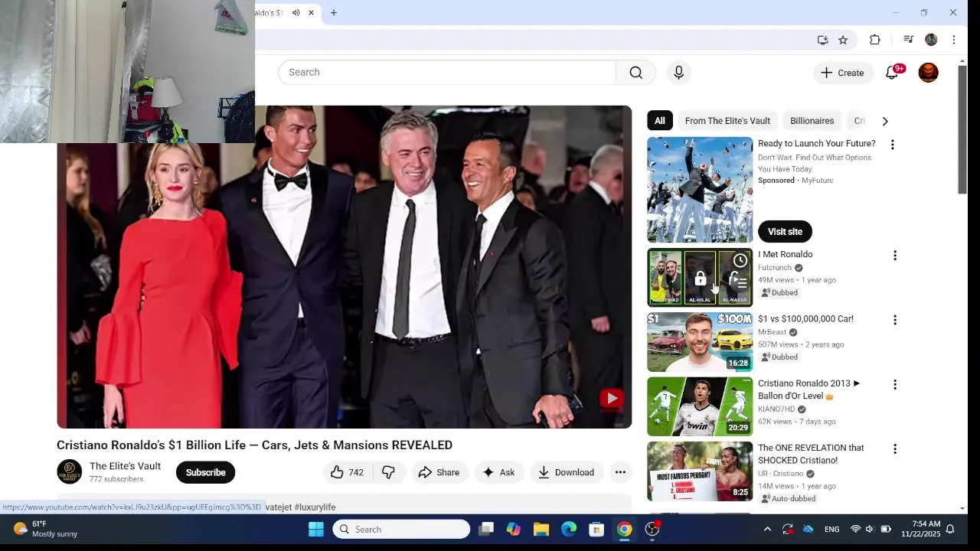Open Chrome profile avatar

coord(931,40)
